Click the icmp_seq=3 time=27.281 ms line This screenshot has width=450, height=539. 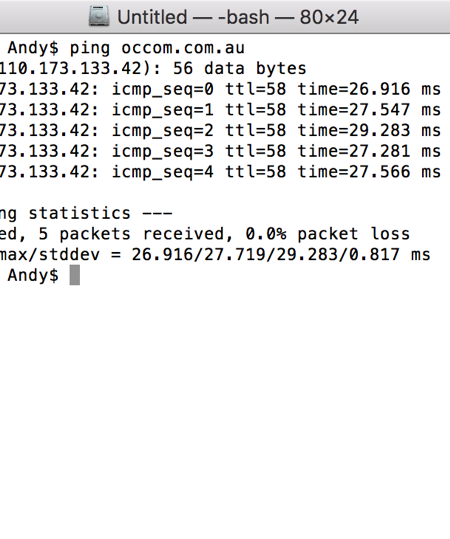(x=220, y=151)
